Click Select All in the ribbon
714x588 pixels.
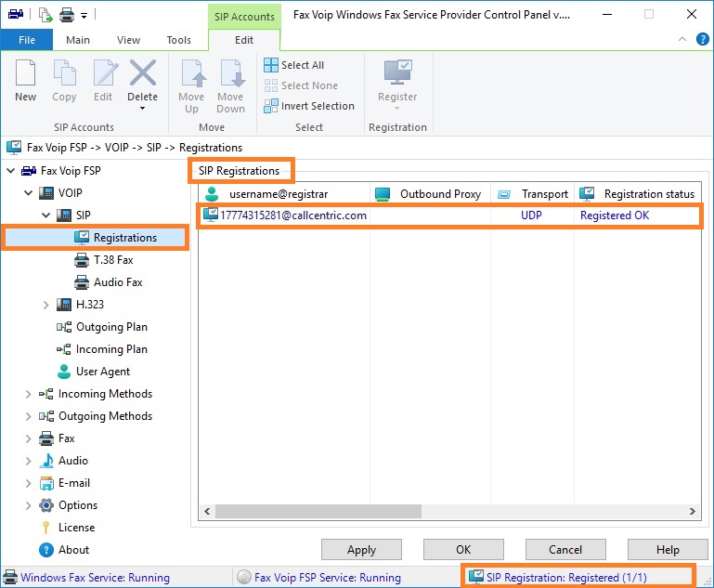click(x=293, y=65)
